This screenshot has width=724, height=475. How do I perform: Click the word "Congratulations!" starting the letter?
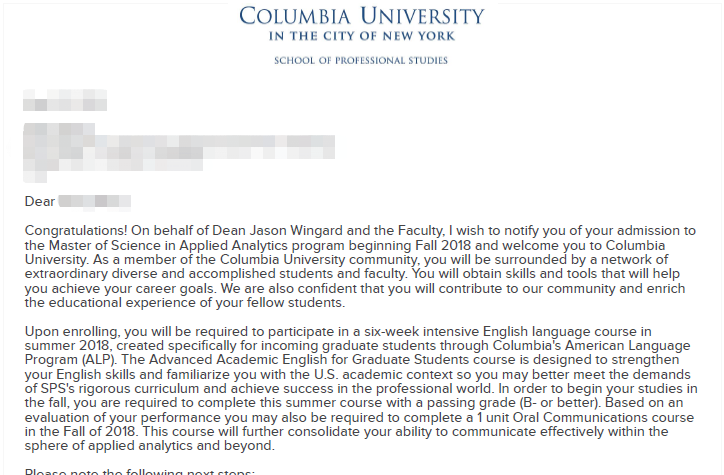point(76,231)
